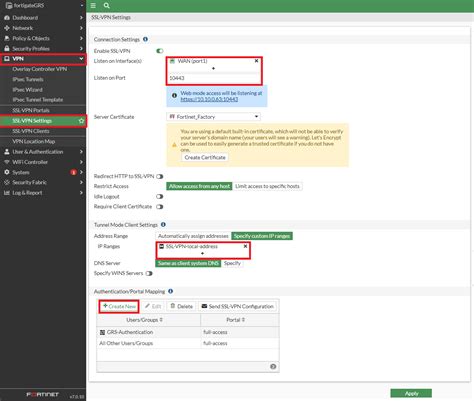Expand the User & Authentication chevron

tap(81, 152)
